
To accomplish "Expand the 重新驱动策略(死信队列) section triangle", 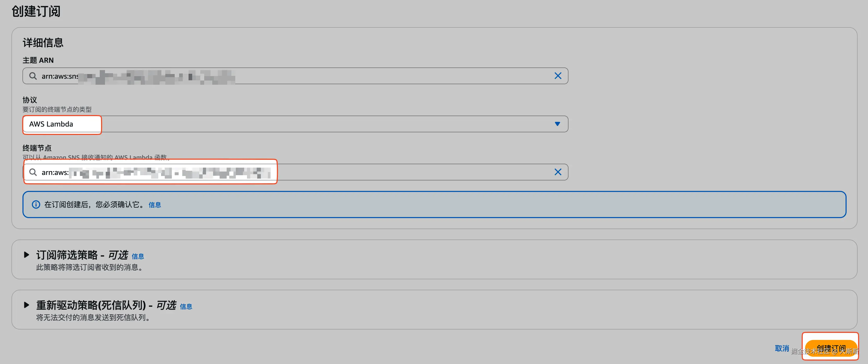I will 26,305.
